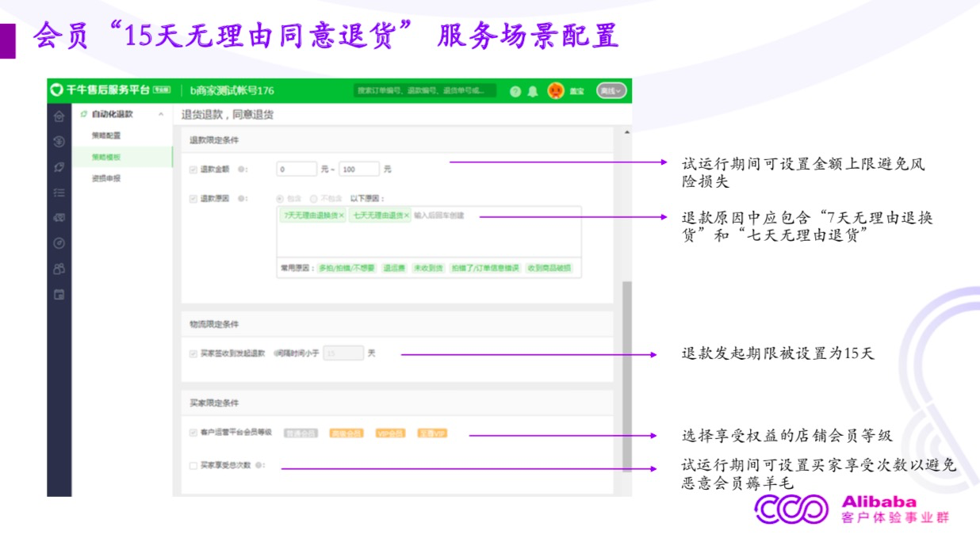The width and height of the screenshot is (980, 546).
Task: Select the 至尊VIP level tag
Action: click(x=433, y=433)
